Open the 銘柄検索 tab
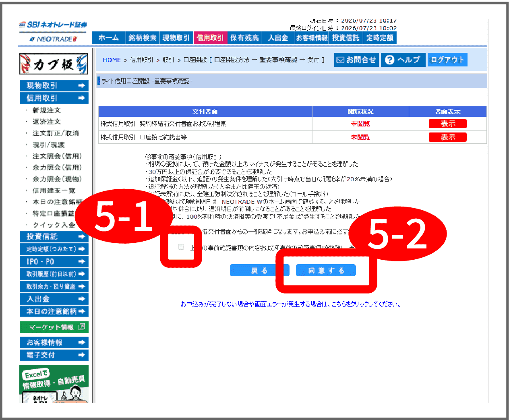The height and width of the screenshot is (420, 509). point(143,38)
